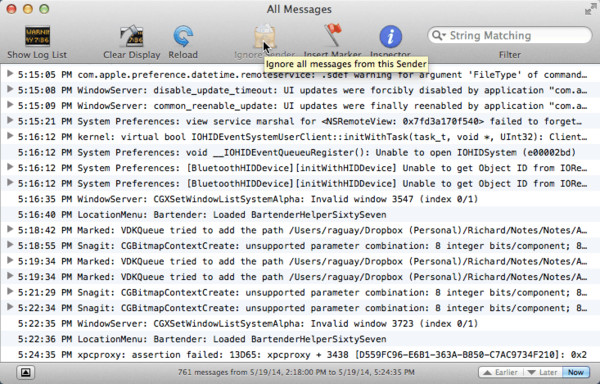
Task: Insert a marker with the red flag
Action: tap(332, 36)
